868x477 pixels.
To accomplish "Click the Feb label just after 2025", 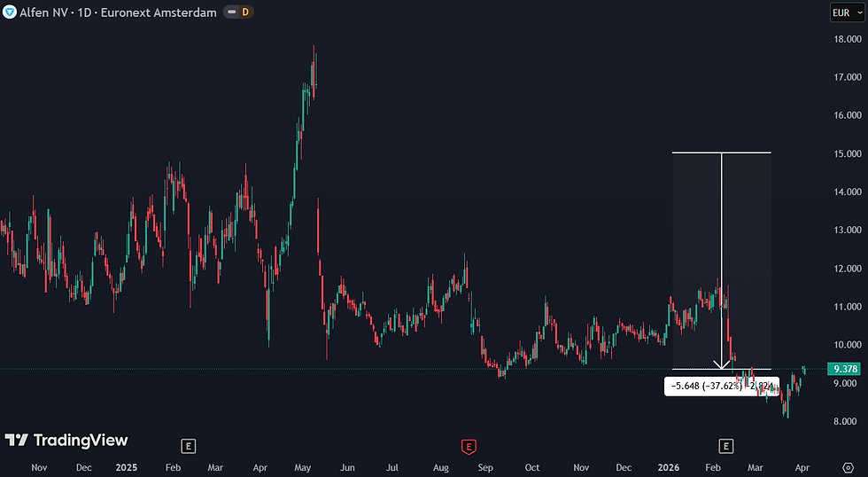I will point(173,467).
